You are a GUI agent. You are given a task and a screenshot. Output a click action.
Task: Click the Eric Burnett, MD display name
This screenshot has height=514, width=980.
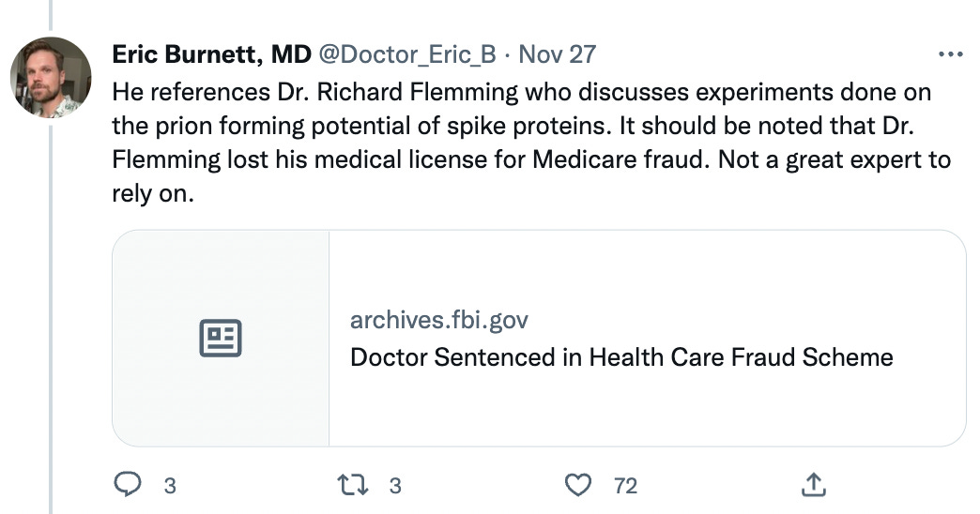[x=211, y=54]
